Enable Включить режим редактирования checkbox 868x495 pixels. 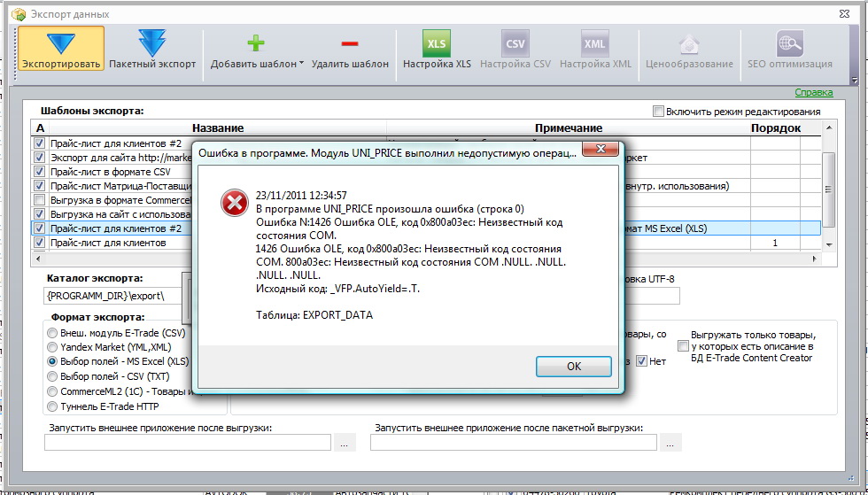[657, 112]
